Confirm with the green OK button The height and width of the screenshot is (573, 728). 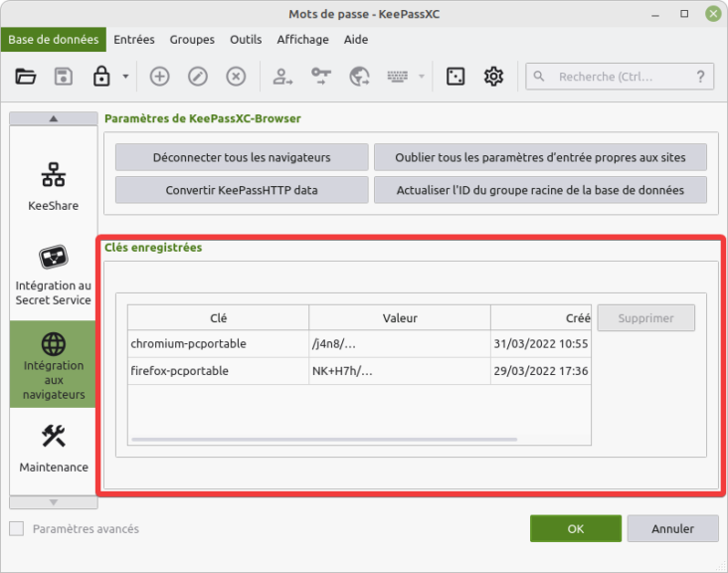coord(576,528)
